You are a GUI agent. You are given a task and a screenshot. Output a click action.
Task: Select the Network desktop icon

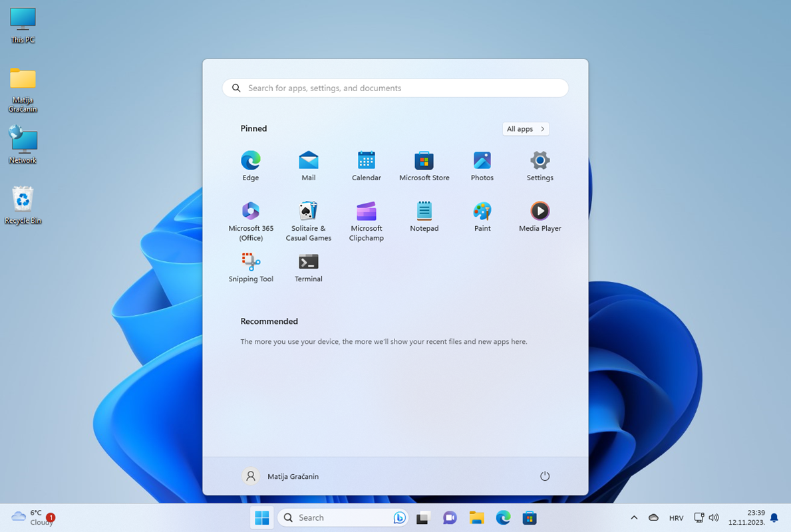[23, 145]
